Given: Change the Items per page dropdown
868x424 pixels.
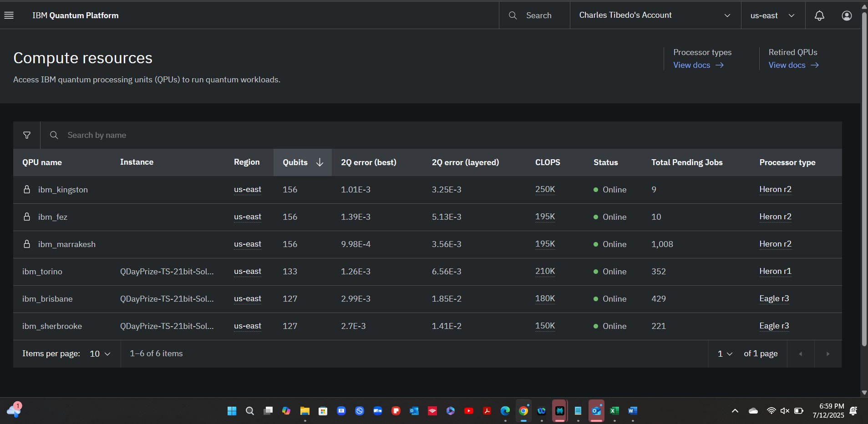Looking at the screenshot, I should (x=100, y=353).
